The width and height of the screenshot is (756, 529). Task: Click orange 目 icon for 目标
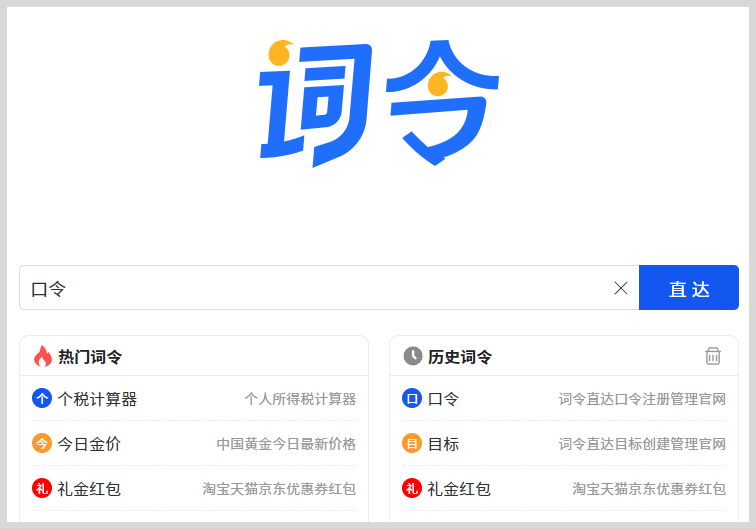(412, 443)
